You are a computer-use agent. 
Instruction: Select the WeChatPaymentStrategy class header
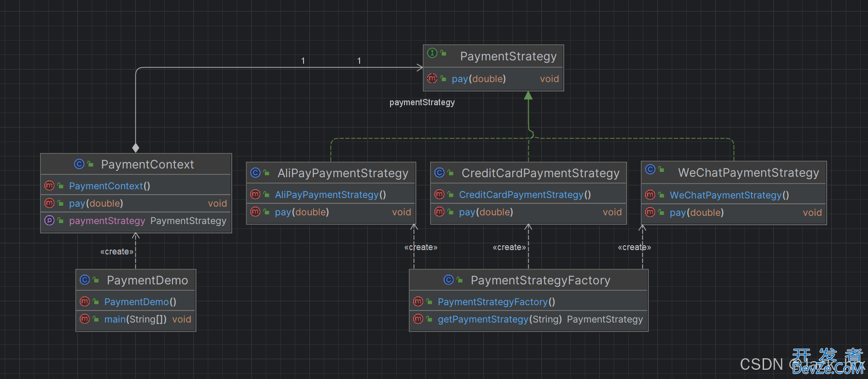[x=734, y=172]
